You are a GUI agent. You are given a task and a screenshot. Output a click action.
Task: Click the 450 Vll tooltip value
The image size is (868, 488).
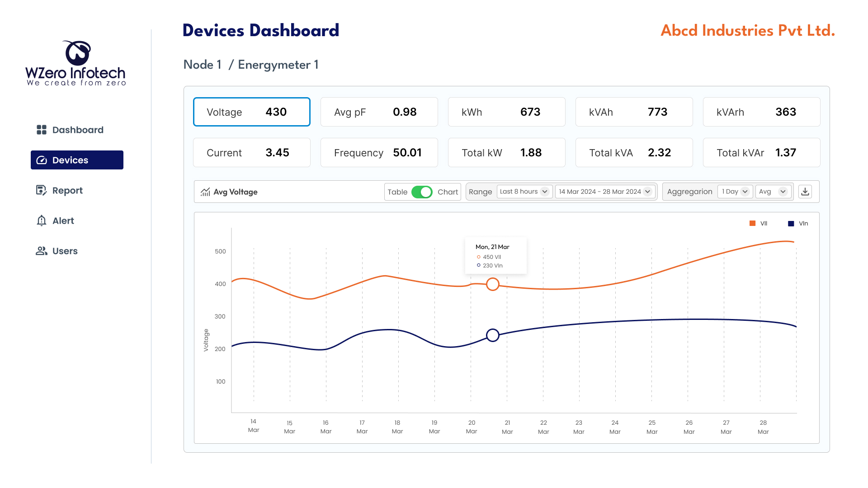tap(492, 257)
